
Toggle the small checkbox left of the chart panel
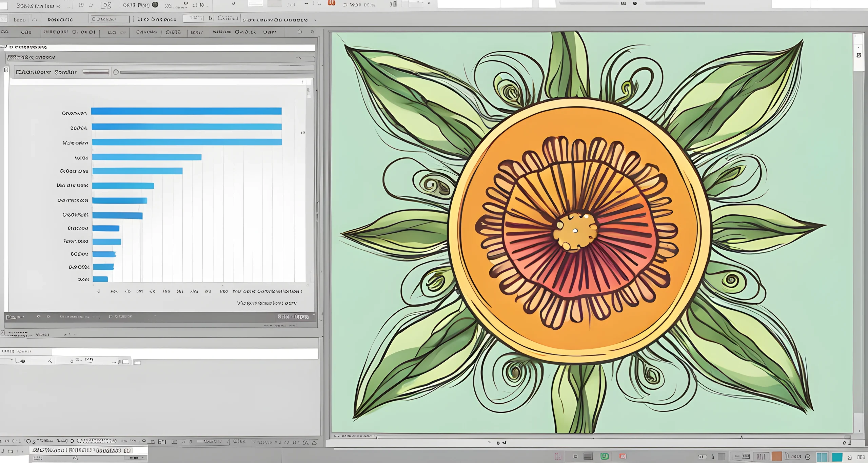(x=6, y=70)
